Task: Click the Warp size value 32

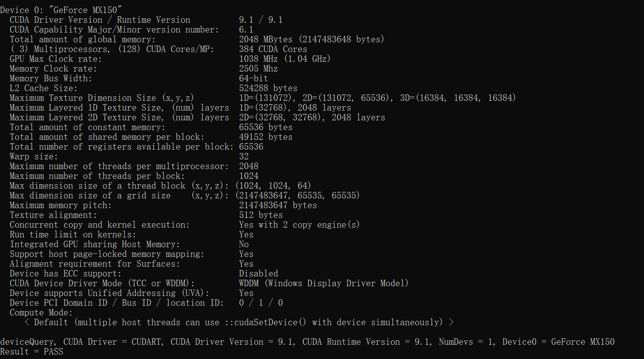Action: tap(244, 157)
